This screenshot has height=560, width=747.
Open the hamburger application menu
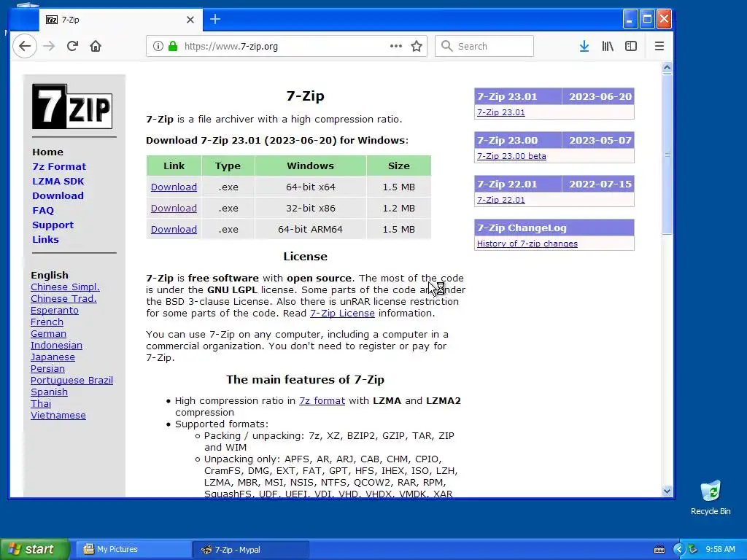(x=659, y=46)
